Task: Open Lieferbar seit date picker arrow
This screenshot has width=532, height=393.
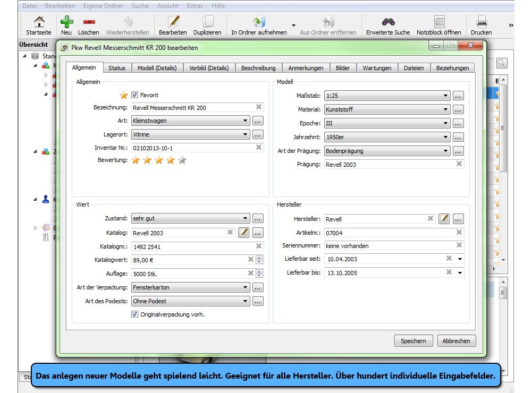Action: coord(460,259)
